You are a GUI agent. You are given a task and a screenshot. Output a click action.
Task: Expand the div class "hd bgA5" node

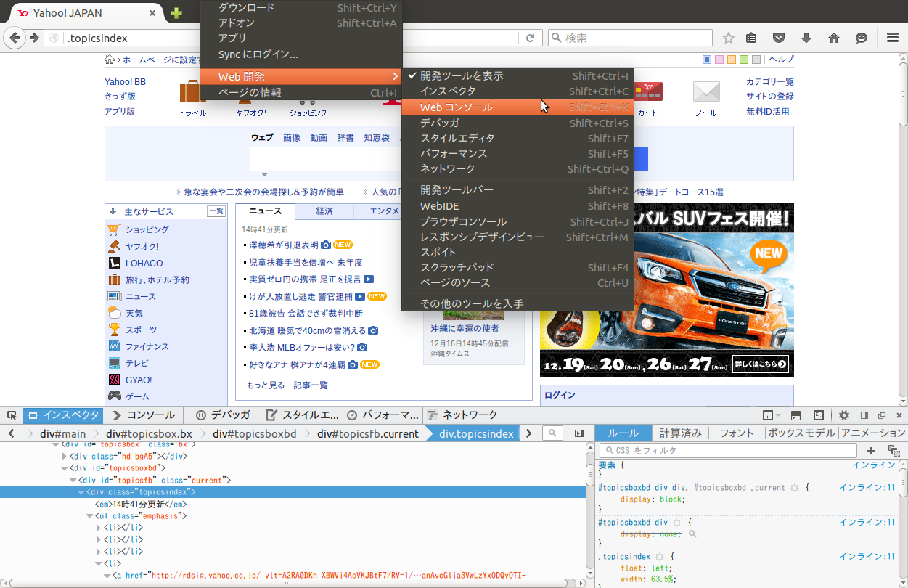tap(65, 457)
